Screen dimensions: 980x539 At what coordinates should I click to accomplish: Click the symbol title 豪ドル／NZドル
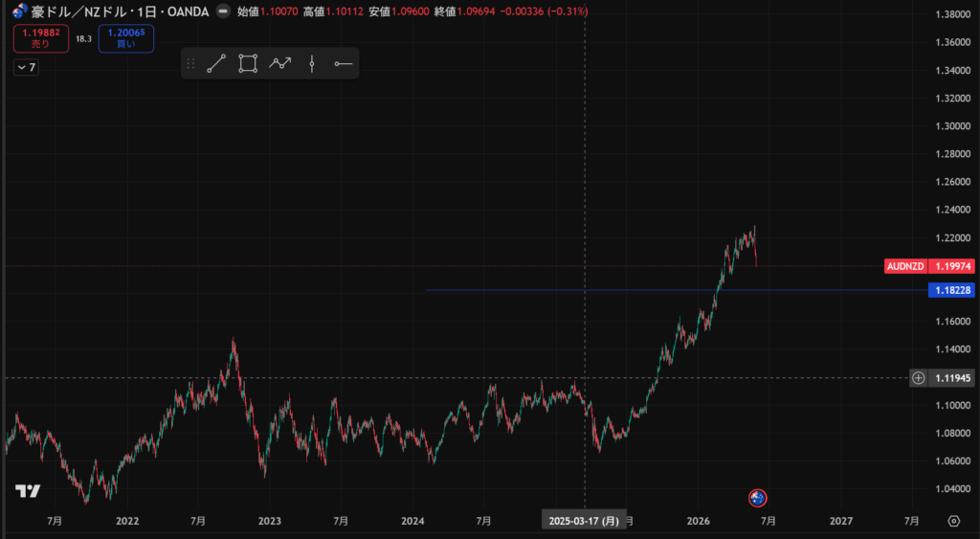click(80, 11)
